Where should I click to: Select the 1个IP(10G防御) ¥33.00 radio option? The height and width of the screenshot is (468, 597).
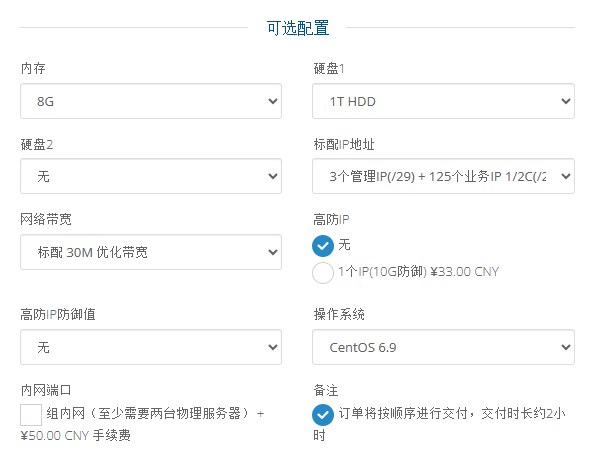coord(323,272)
